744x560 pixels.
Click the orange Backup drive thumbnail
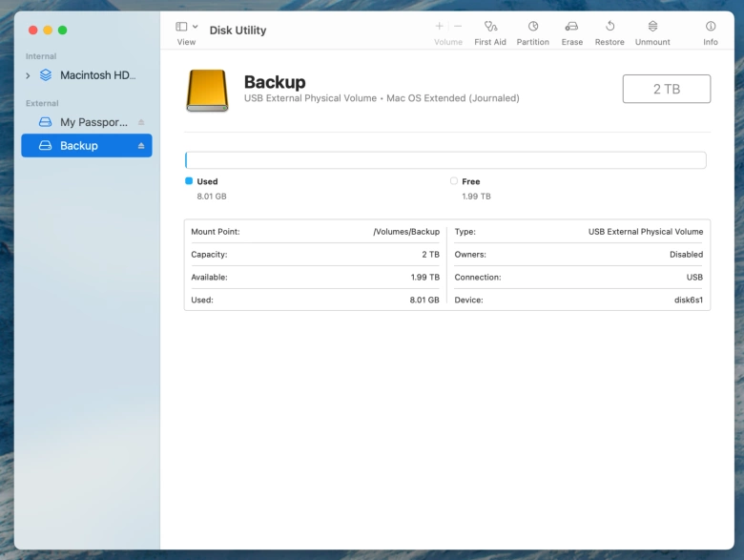coord(208,91)
